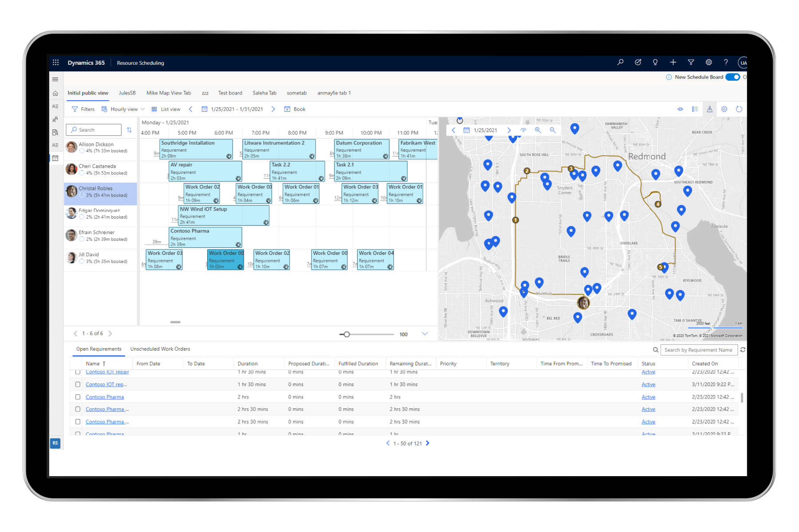Sort by Duration column header
The image size is (799, 532).
click(248, 364)
